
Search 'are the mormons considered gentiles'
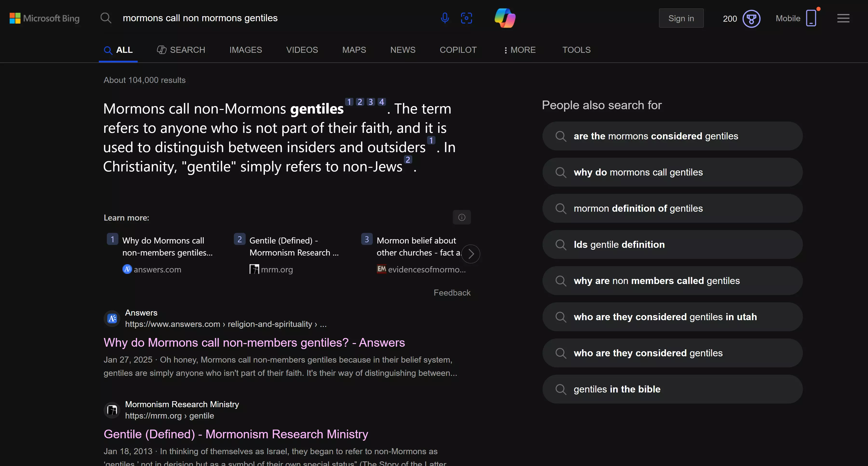tap(672, 136)
